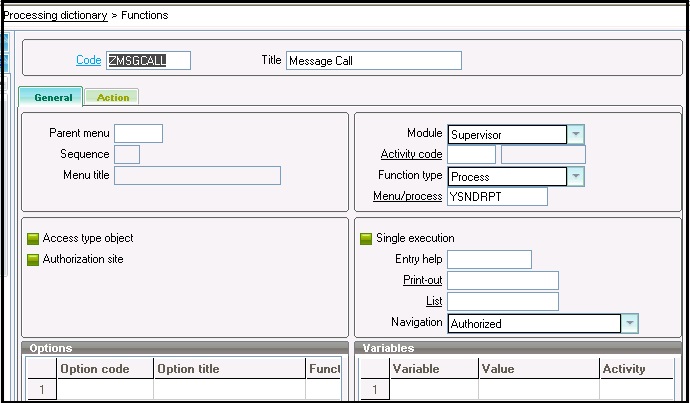This screenshot has width=690, height=403.
Task: Click the Option title cell in row 1
Action: pyautogui.click(x=229, y=389)
